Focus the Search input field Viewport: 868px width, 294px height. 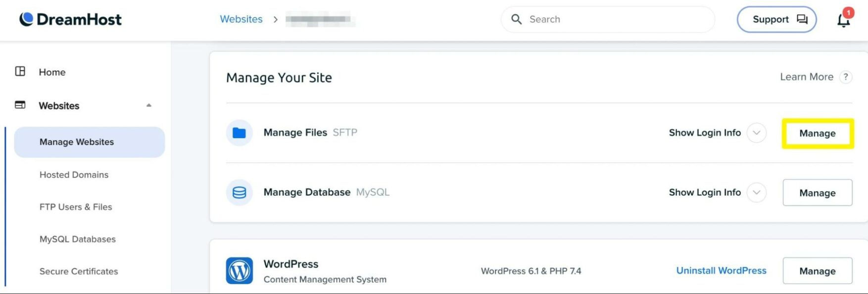pos(614,19)
